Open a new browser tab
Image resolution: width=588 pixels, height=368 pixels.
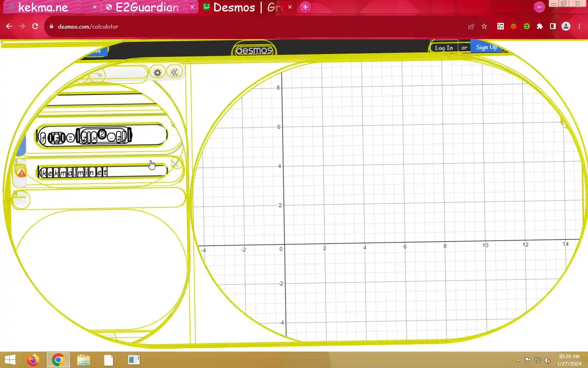[305, 7]
